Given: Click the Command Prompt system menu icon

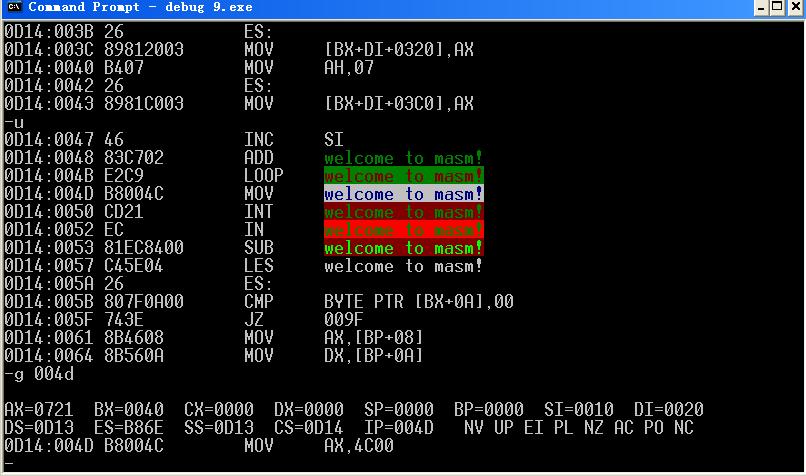Looking at the screenshot, I should pos(14,7).
